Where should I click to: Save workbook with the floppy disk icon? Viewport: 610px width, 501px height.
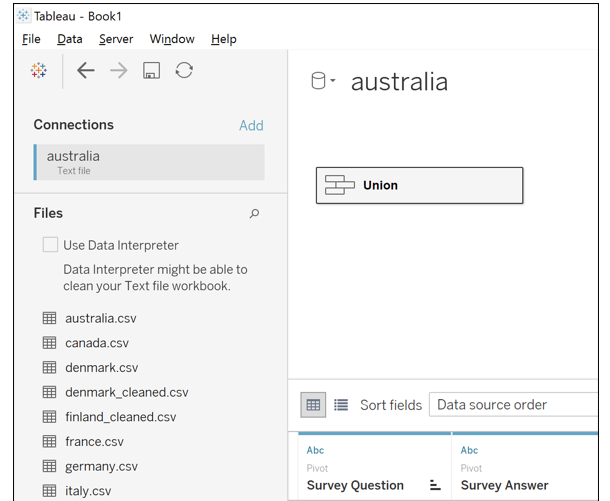(151, 71)
